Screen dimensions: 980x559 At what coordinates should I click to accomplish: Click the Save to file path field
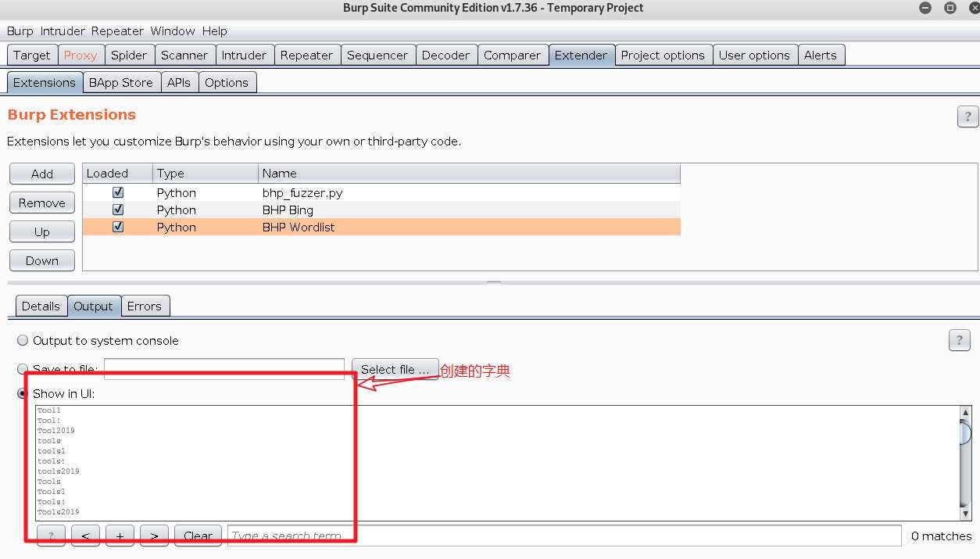(x=224, y=369)
